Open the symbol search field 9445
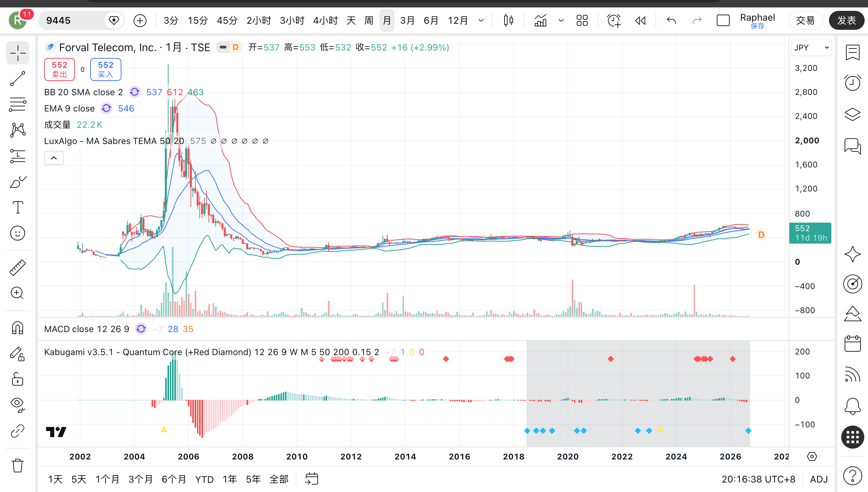 coord(81,21)
